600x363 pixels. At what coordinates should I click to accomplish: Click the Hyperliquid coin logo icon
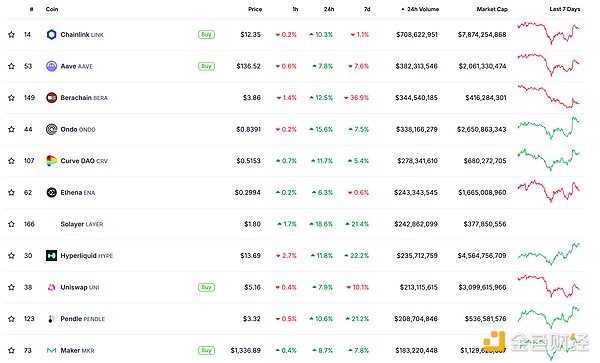(x=51, y=256)
